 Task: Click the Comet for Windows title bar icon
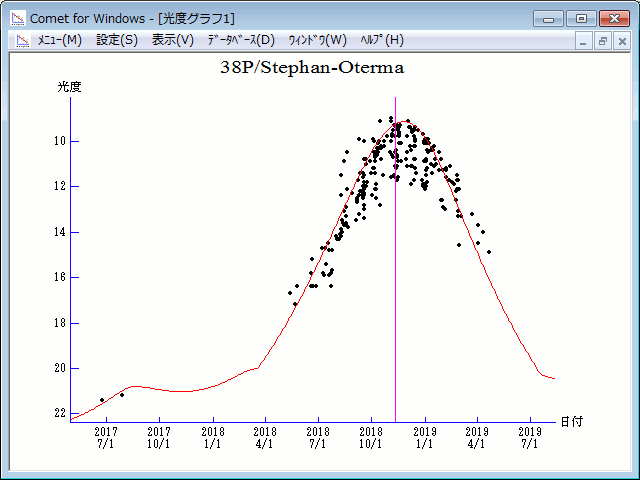click(17, 17)
